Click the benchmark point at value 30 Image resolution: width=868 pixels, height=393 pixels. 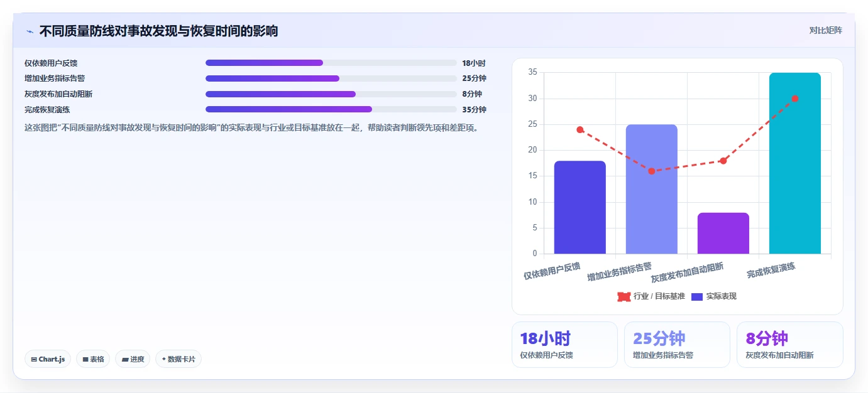pyautogui.click(x=795, y=99)
